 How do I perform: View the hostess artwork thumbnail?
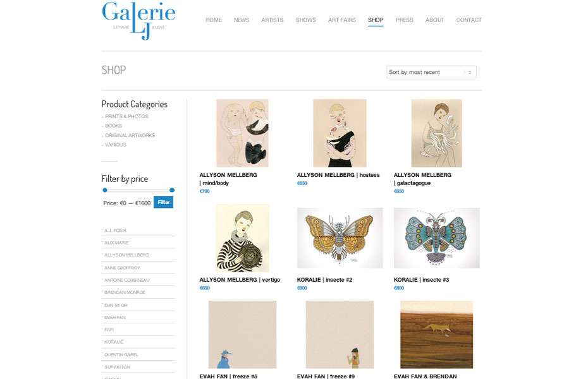tap(340, 133)
